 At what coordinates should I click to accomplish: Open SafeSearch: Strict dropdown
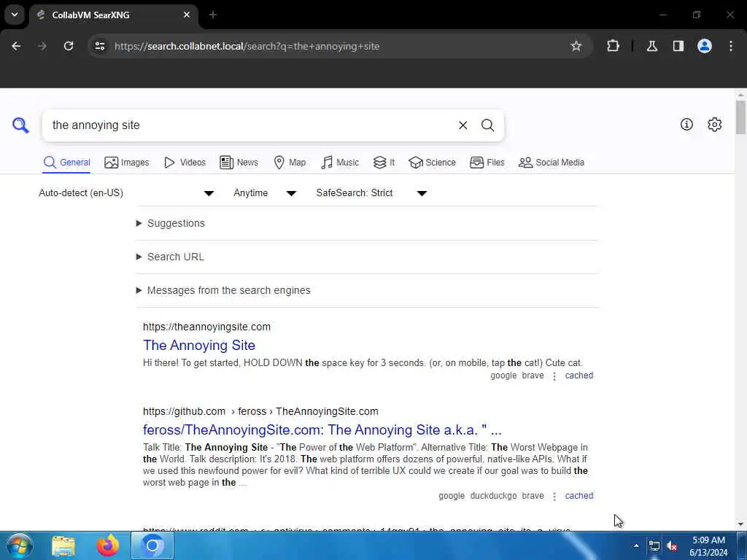371,192
